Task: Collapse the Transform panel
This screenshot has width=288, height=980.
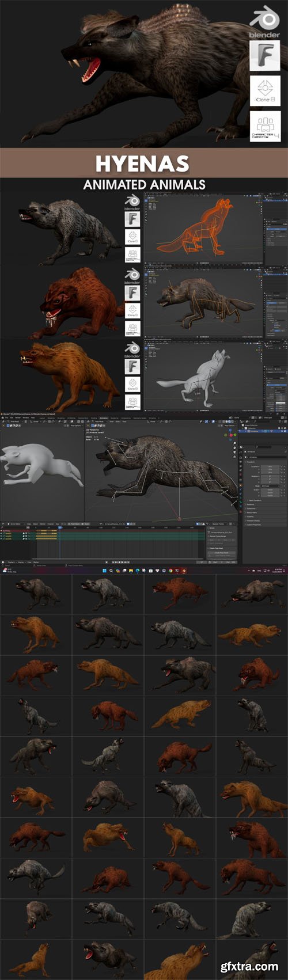Action: pos(250,462)
